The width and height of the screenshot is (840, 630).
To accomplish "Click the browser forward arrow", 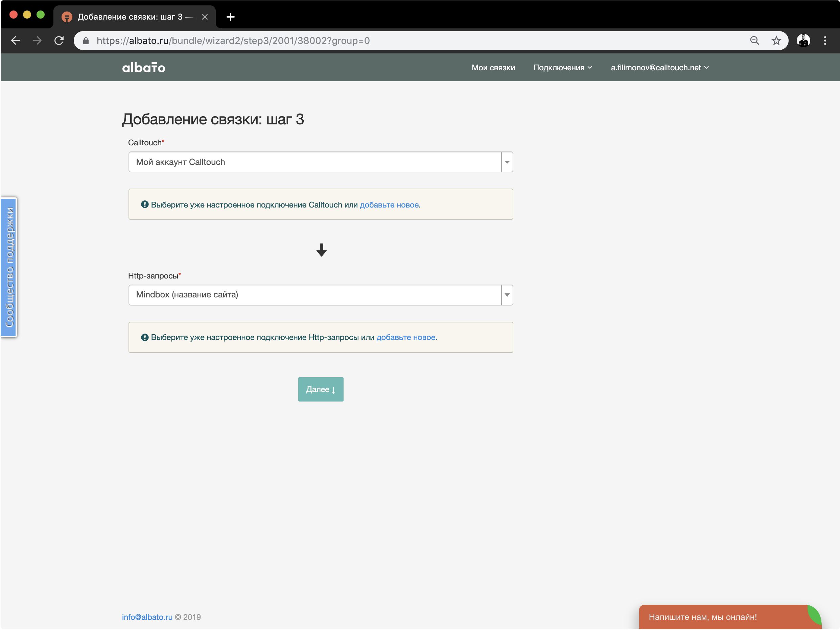I will [37, 41].
